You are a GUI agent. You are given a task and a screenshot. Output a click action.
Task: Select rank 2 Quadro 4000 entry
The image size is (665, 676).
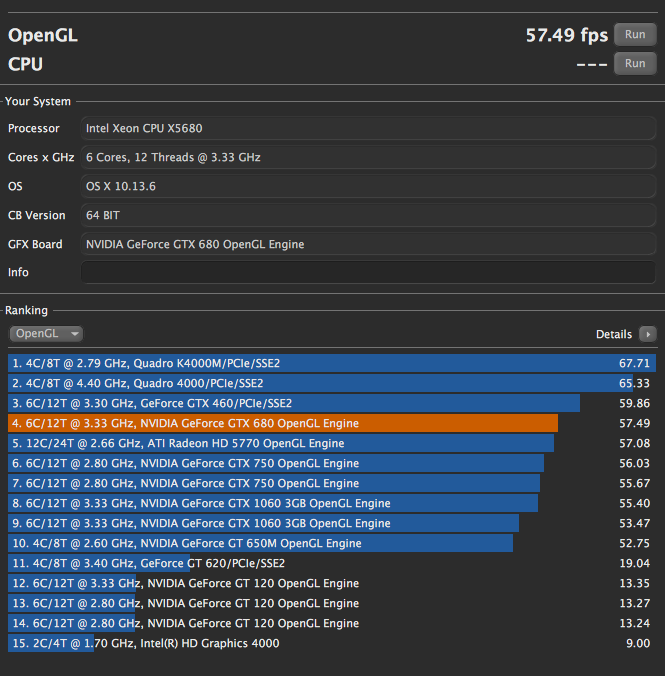point(332,383)
